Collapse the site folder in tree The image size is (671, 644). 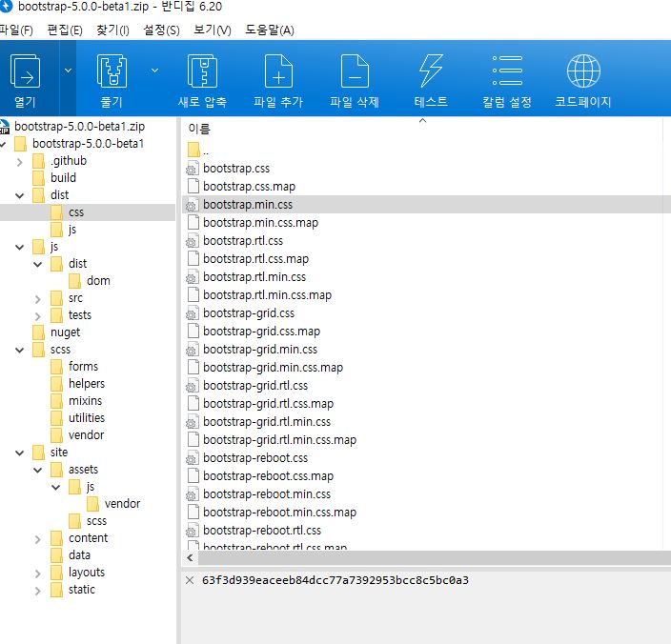tap(20, 453)
